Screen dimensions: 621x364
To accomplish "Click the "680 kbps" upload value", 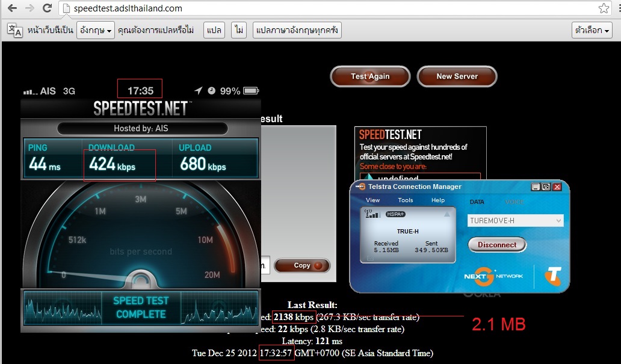I will [x=203, y=164].
